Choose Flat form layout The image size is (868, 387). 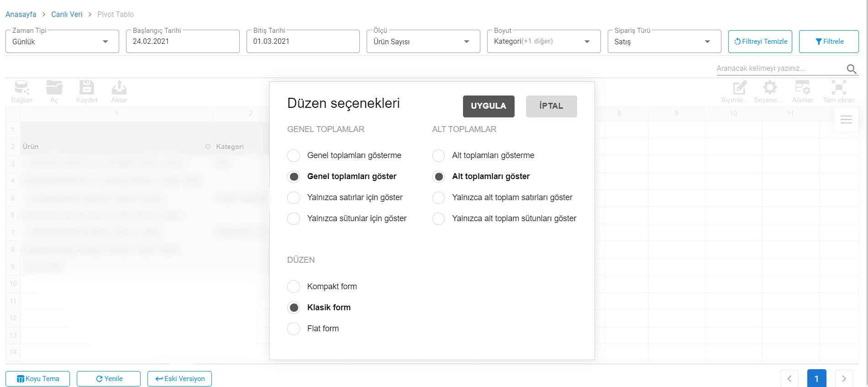pos(313,329)
